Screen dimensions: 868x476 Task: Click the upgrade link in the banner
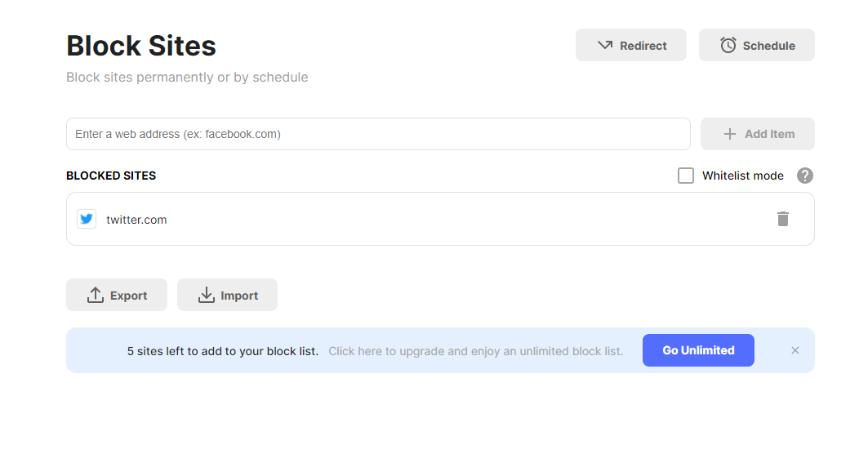click(x=476, y=350)
